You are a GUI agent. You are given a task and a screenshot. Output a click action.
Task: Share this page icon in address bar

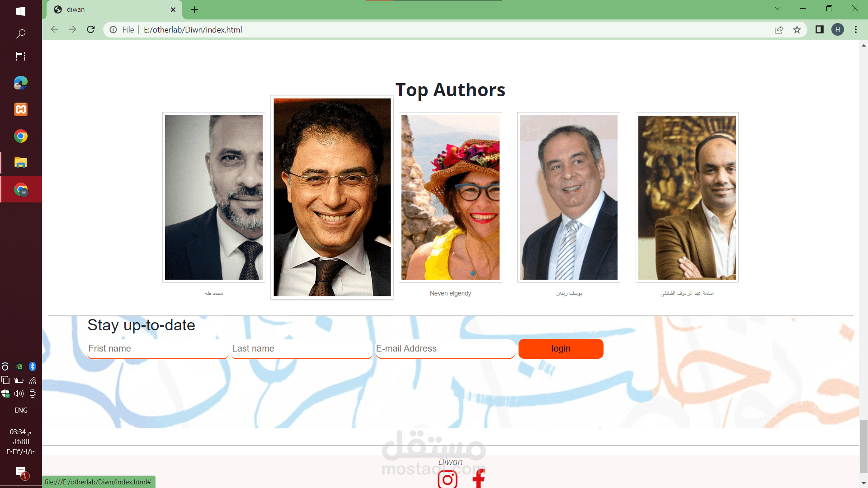tap(779, 29)
